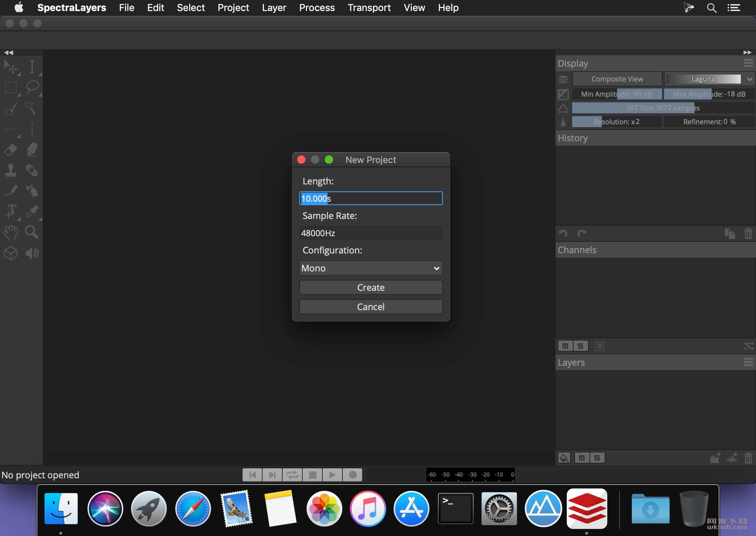Screen dimensions: 756x536
Task: Click the Sample Rate field
Action: click(x=371, y=233)
